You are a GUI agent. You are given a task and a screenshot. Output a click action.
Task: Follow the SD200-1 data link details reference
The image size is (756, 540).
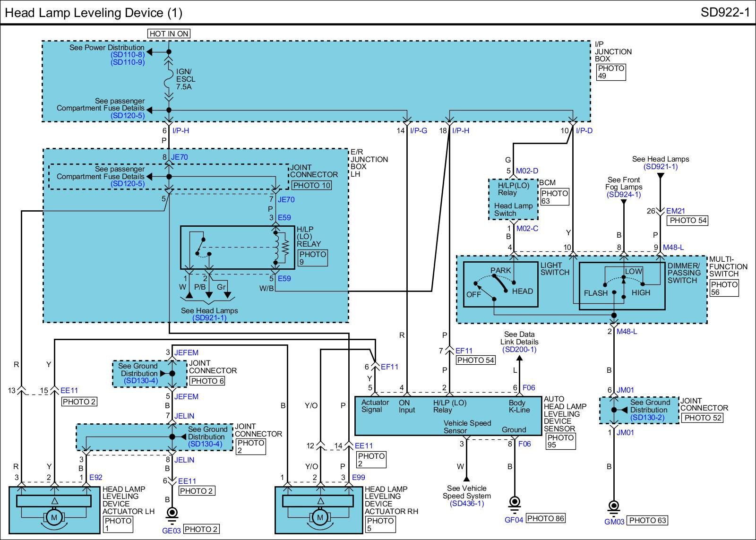click(x=519, y=349)
